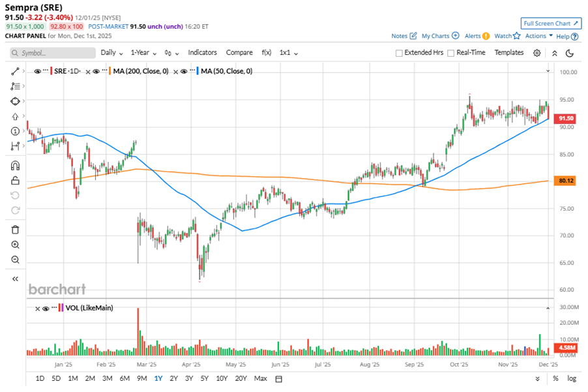This screenshot has width=588, height=392.
Task: Open the Help question mark icon
Action: coord(574,37)
